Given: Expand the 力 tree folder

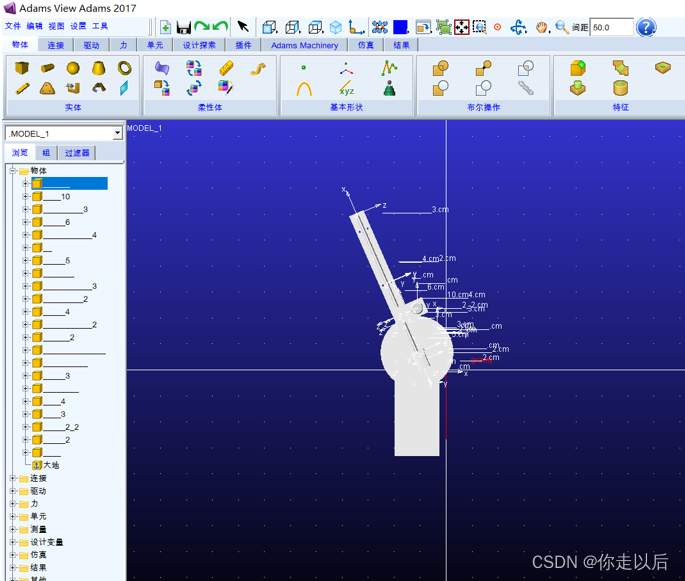Looking at the screenshot, I should [x=13, y=504].
